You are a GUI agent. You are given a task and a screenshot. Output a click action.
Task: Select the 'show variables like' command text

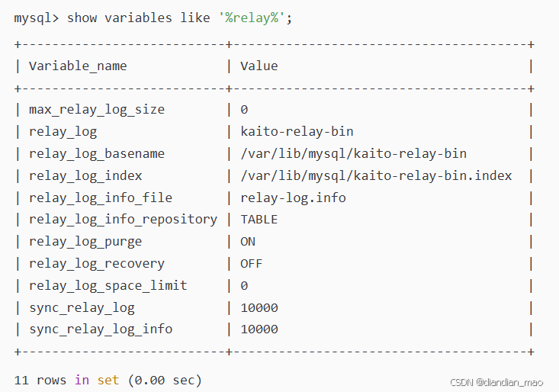pos(139,18)
